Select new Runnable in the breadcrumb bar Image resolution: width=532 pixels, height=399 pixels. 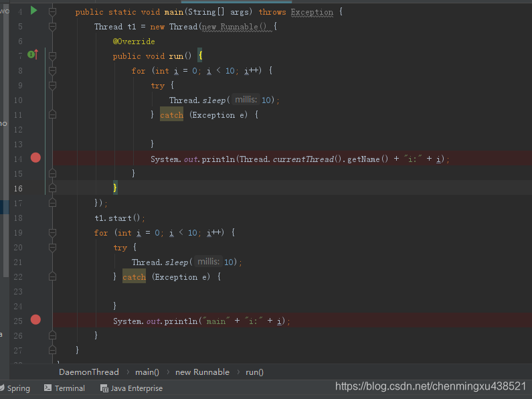coord(202,372)
